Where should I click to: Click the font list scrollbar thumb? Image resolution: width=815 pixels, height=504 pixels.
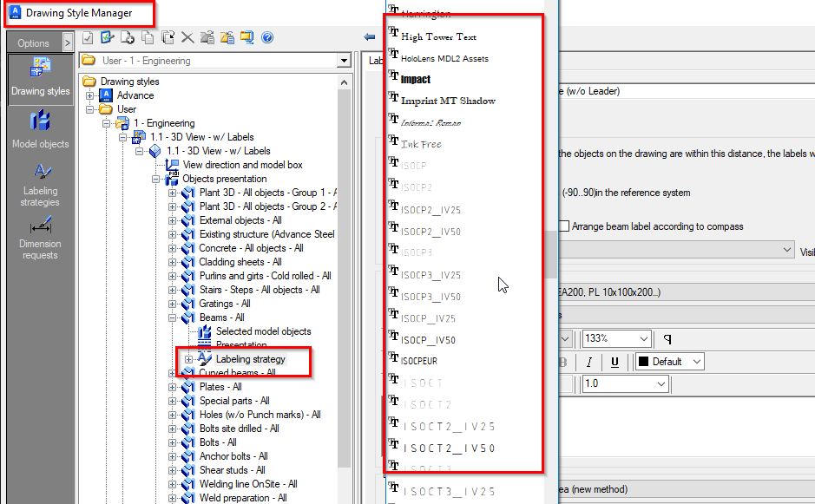tap(551, 254)
